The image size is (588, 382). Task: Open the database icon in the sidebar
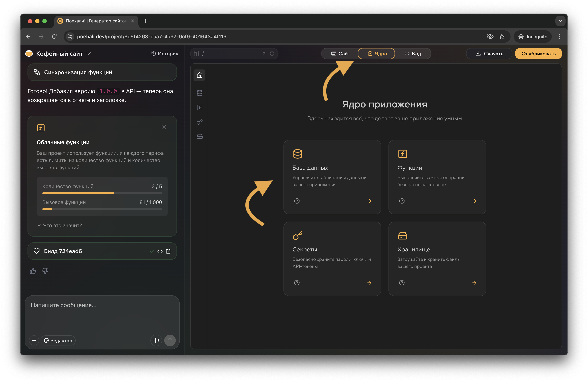tap(199, 93)
